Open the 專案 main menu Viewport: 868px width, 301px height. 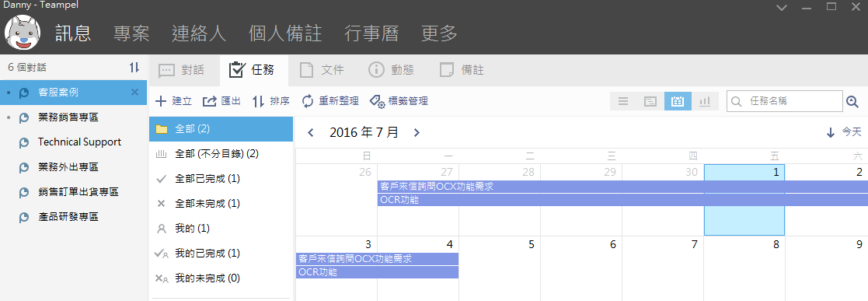coord(131,33)
